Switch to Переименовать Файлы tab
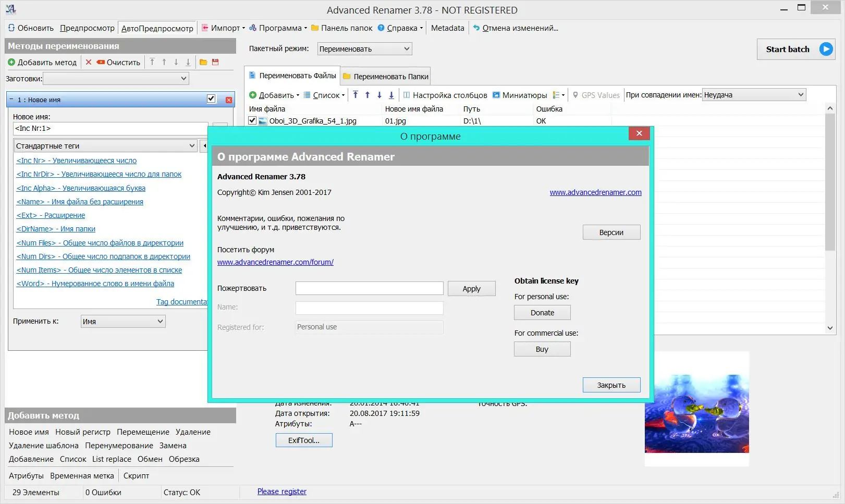This screenshot has width=845, height=504. point(292,76)
